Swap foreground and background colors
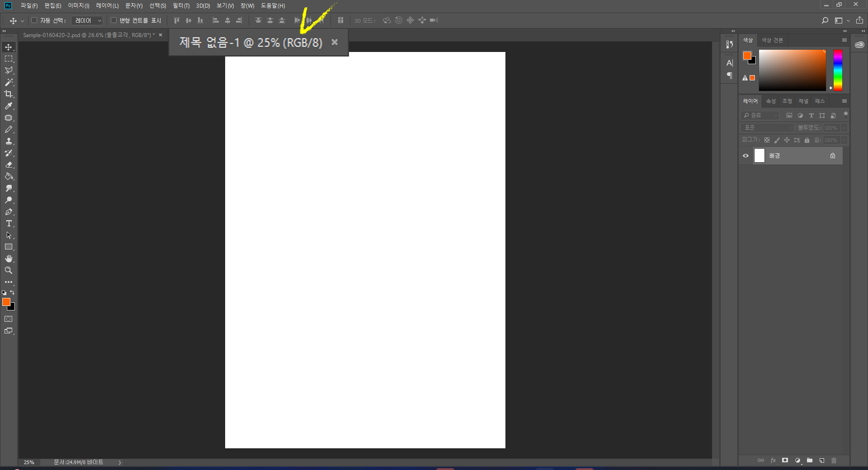 (12, 292)
